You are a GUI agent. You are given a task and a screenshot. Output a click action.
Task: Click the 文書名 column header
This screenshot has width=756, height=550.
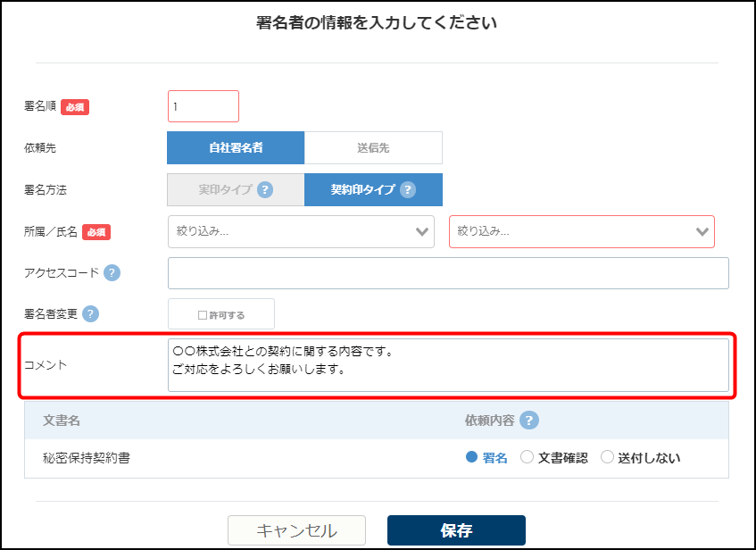click(62, 421)
